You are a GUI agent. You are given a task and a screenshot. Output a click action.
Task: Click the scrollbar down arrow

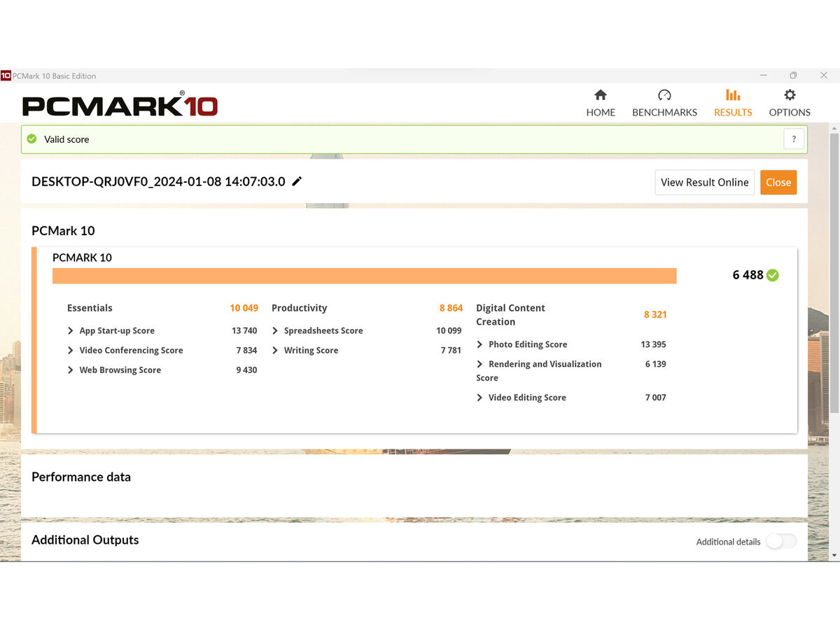(834, 555)
